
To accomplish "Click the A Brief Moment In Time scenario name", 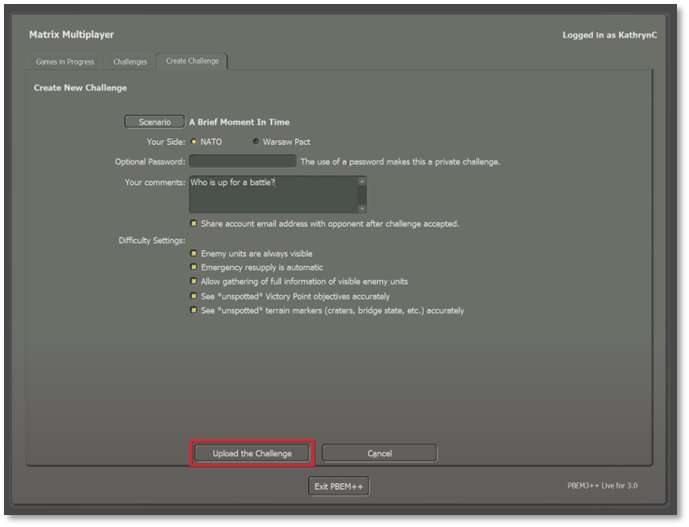I will [x=239, y=122].
